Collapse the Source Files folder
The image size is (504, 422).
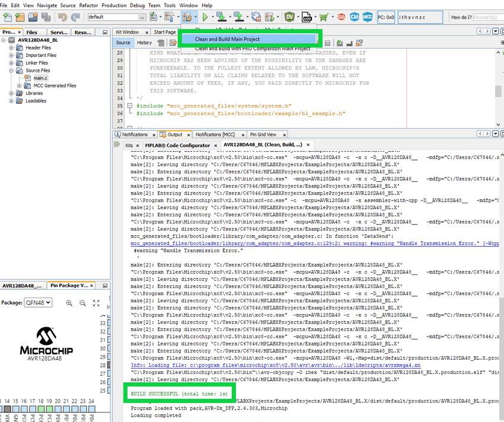pos(12,71)
